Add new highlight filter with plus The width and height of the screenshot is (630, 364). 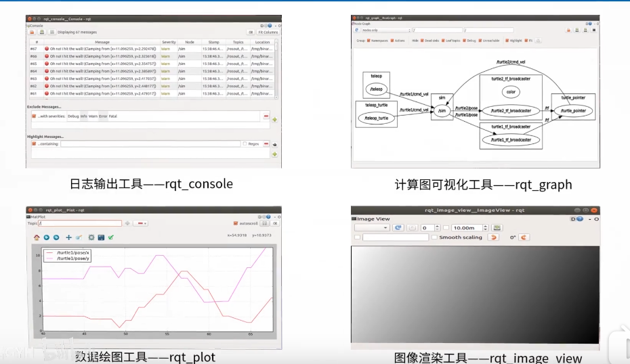[x=275, y=154]
